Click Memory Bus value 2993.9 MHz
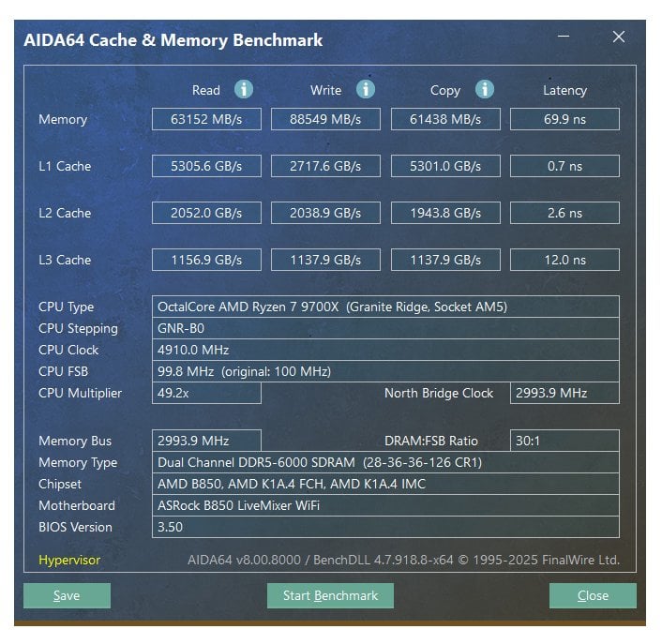 pyautogui.click(x=206, y=441)
